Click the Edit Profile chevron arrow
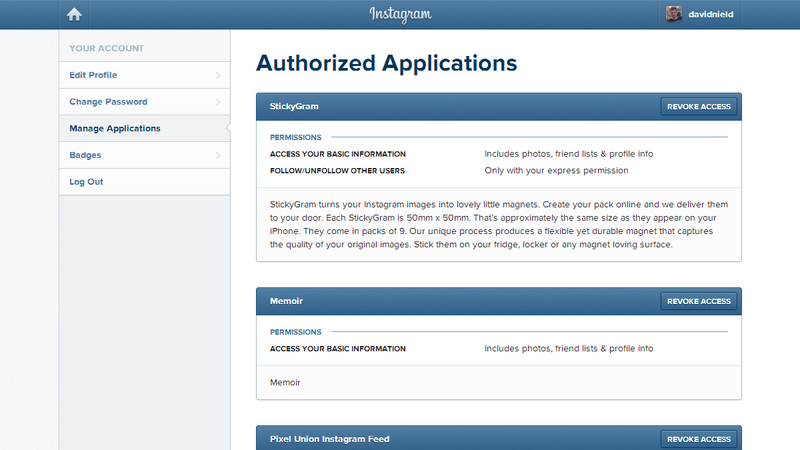The width and height of the screenshot is (800, 450). [x=218, y=76]
